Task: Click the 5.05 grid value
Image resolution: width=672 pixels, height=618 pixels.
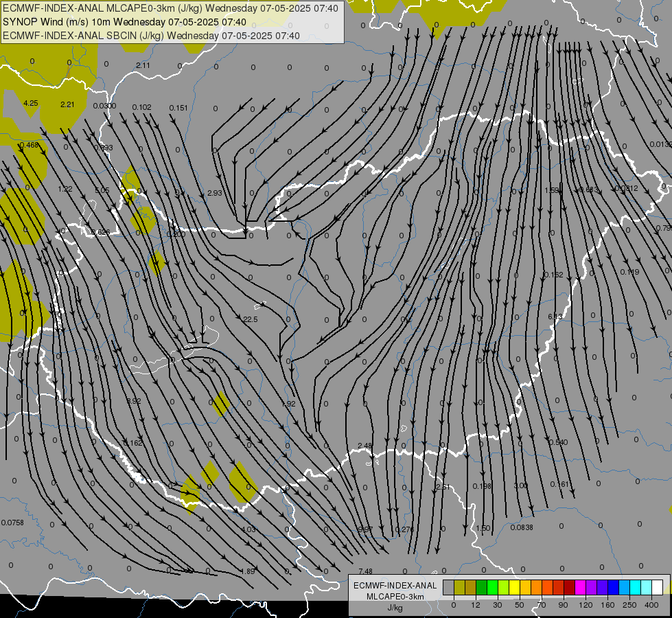Action: (x=102, y=190)
